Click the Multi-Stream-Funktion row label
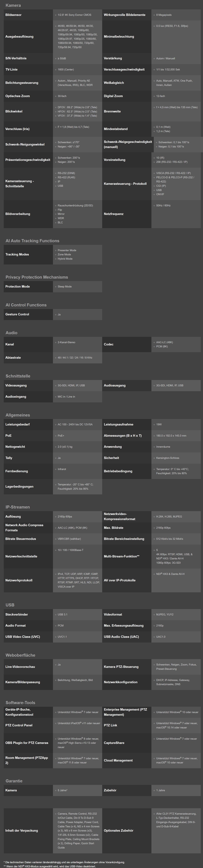The width and height of the screenshot is (203, 868). pos(121,556)
